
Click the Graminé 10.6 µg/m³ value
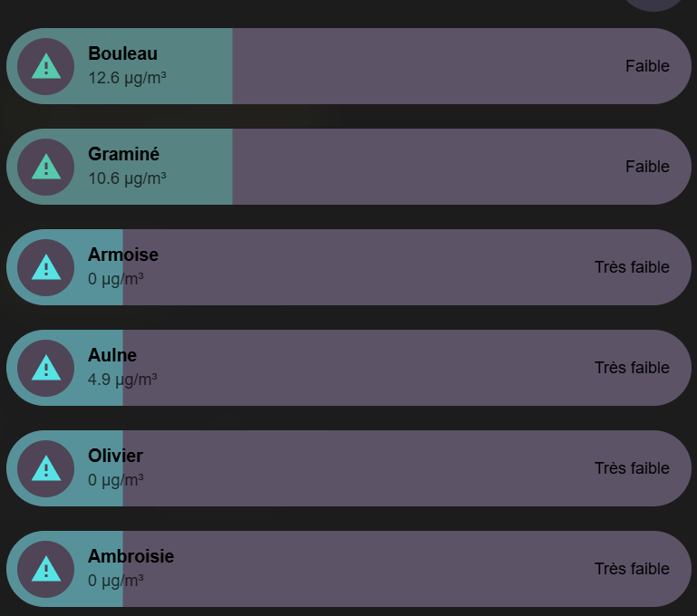[x=127, y=178]
